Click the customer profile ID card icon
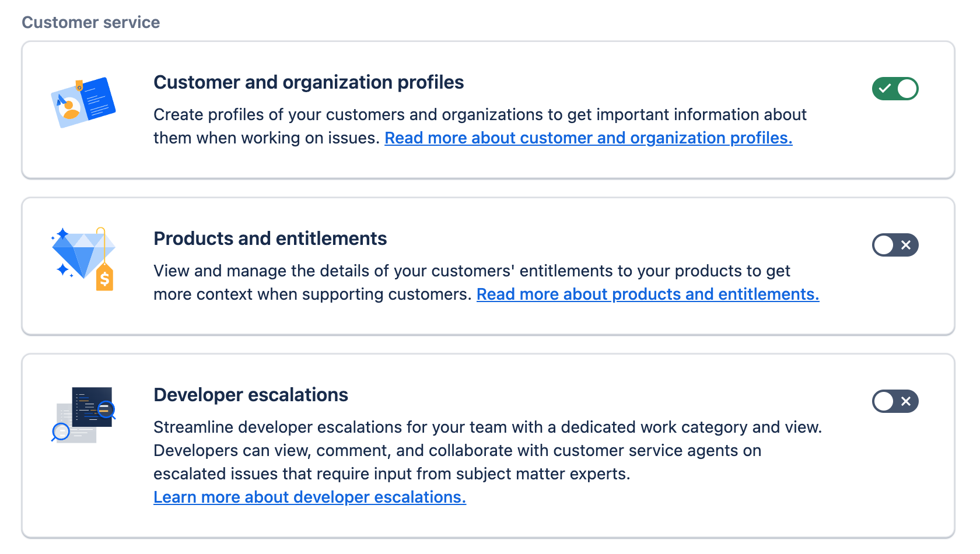 (x=83, y=103)
